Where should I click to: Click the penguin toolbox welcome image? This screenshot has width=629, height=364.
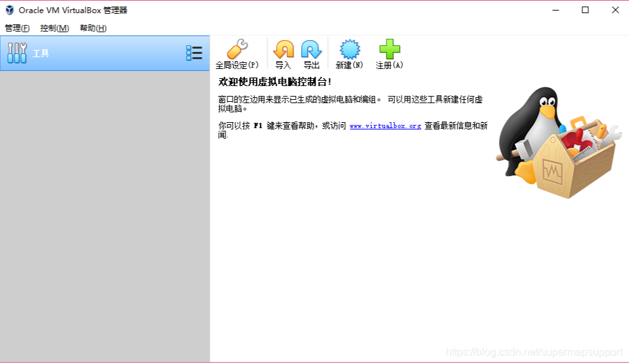559,143
